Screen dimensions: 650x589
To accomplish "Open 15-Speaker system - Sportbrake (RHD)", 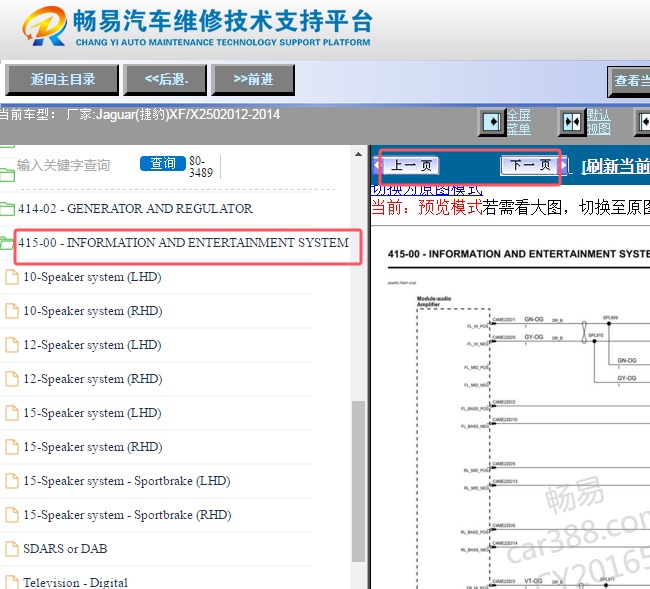I will (x=127, y=514).
